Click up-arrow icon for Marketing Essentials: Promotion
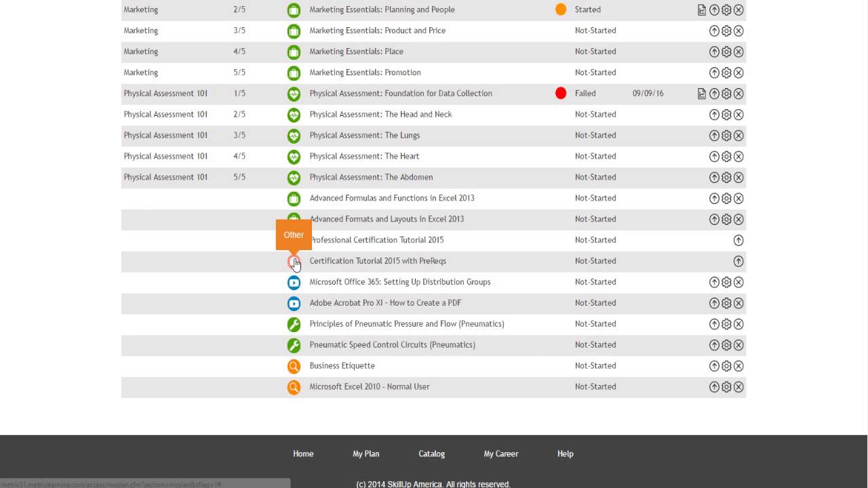Viewport: 868px width, 488px height. pos(714,73)
